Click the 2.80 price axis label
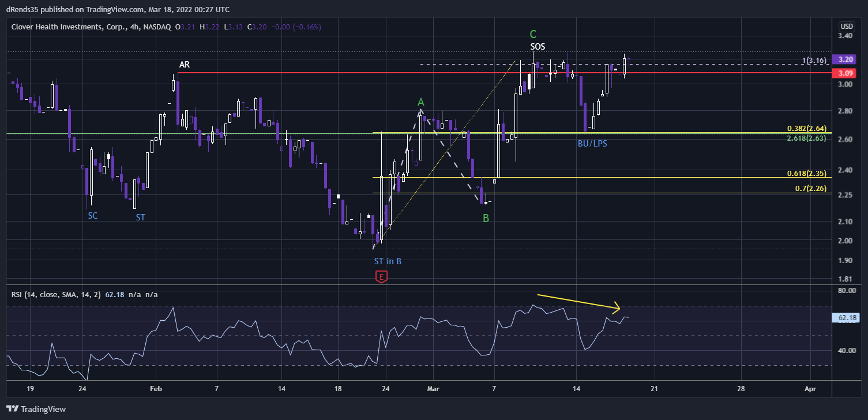The image size is (868, 420). click(846, 111)
